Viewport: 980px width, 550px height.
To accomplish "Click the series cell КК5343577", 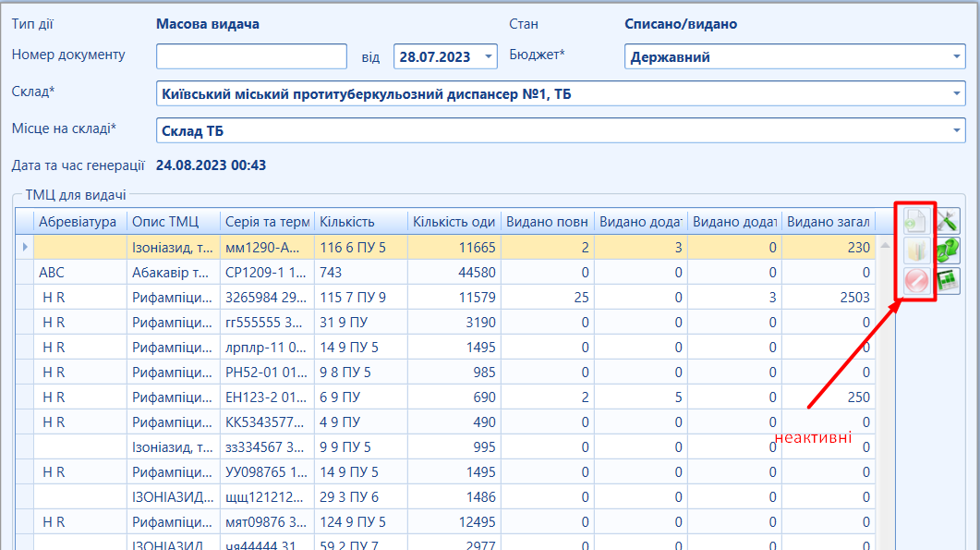I will click(x=267, y=422).
